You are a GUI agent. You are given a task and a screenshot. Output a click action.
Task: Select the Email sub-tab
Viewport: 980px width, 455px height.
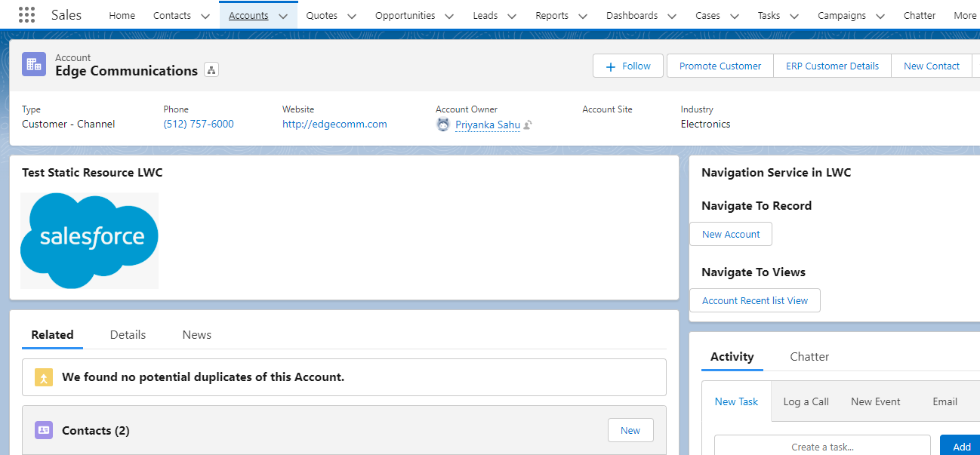coord(945,401)
